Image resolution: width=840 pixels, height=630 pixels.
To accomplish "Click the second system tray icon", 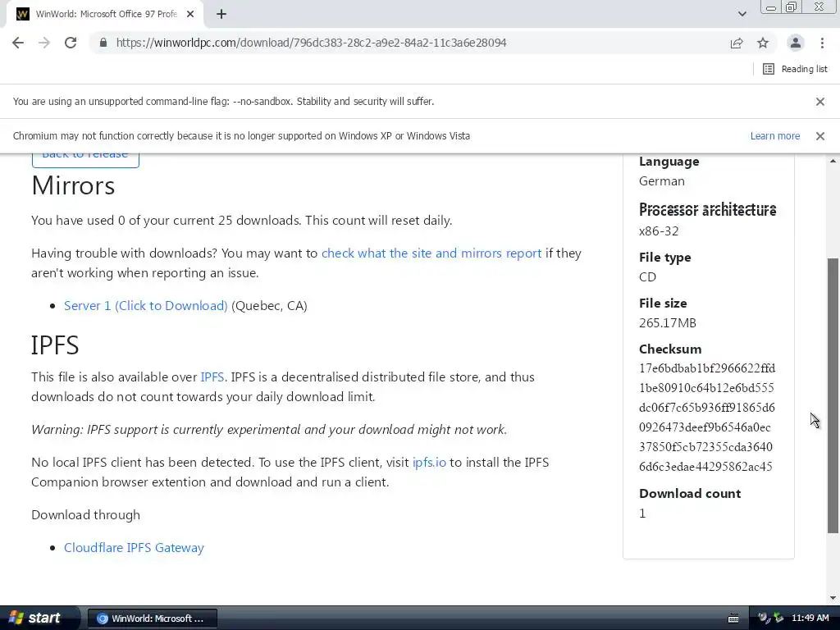I will tap(778, 619).
